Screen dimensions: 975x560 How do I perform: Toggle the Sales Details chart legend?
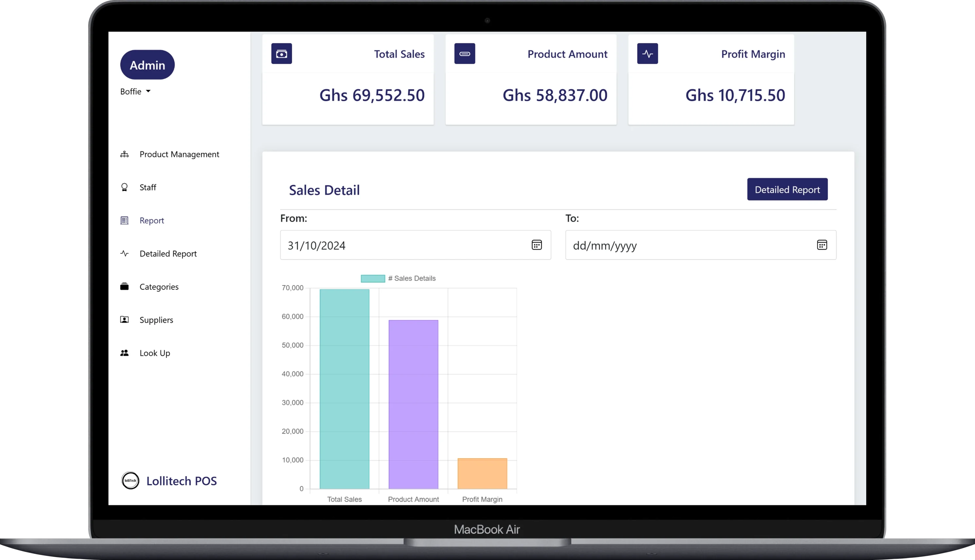pos(398,278)
